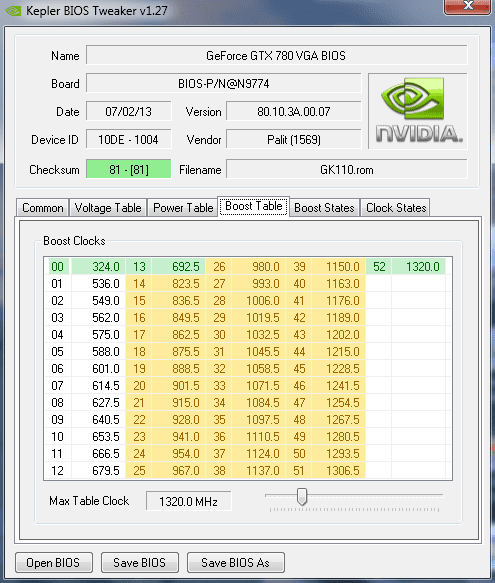Select boost clock value 901.5
495x583 pixels.
click(179, 386)
